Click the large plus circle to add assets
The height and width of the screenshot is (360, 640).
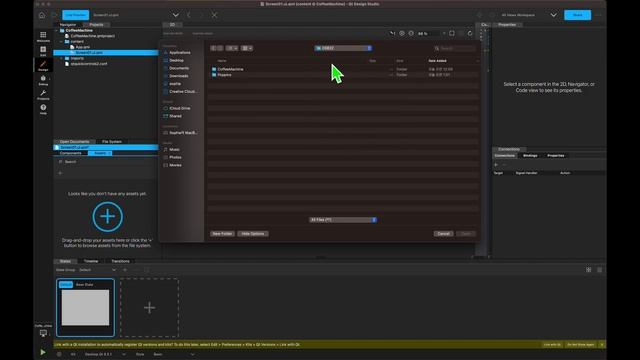(107, 217)
